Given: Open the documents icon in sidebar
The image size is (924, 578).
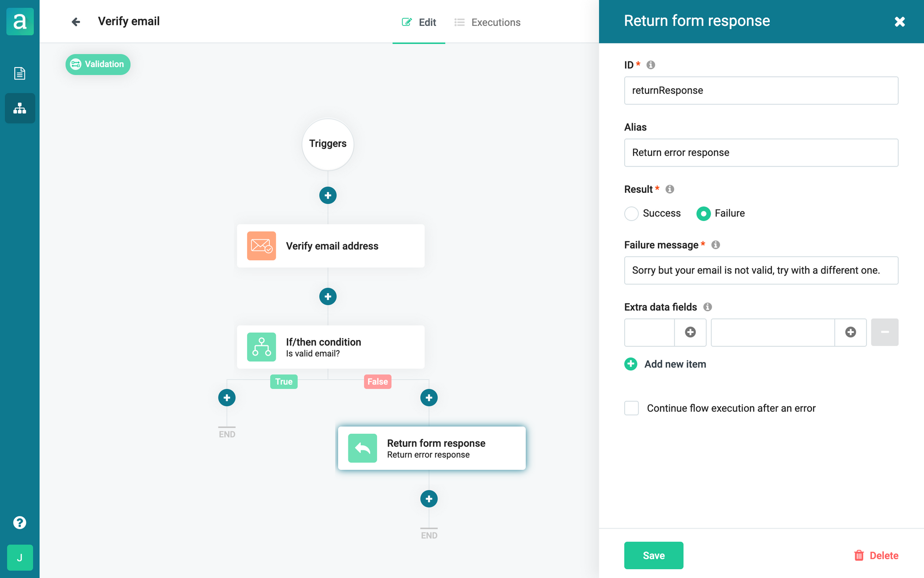Looking at the screenshot, I should click(19, 73).
